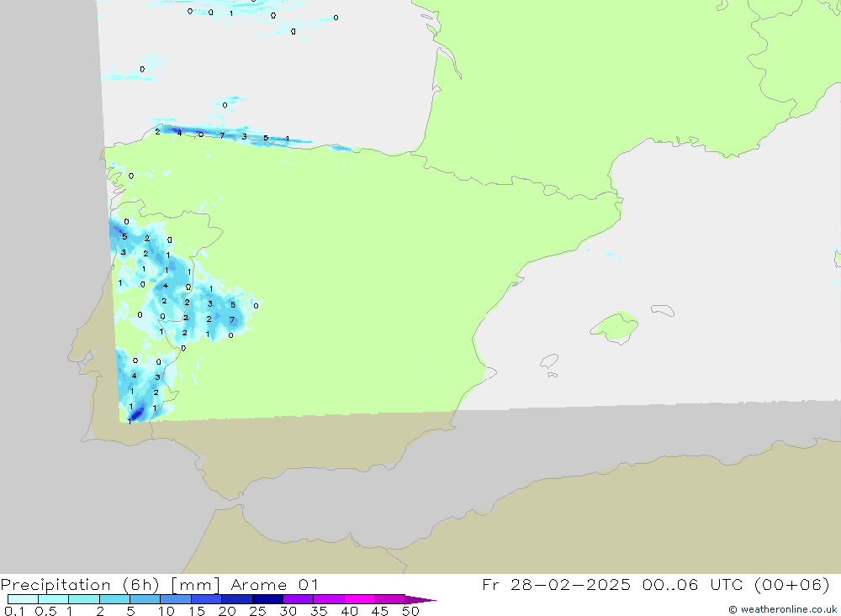Select the 0.1–0.5 mm legend color swatch
The width and height of the screenshot is (841, 616).
tap(23, 599)
